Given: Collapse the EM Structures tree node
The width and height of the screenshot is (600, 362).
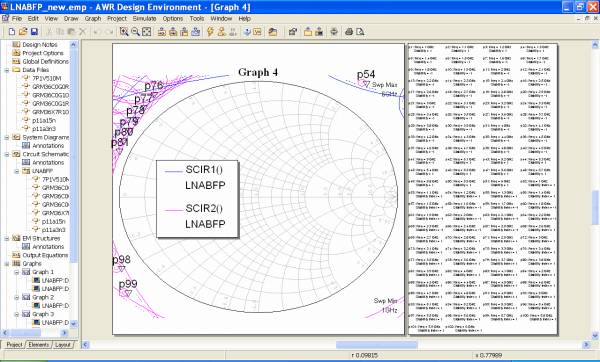Looking at the screenshot, I should [x=7, y=238].
